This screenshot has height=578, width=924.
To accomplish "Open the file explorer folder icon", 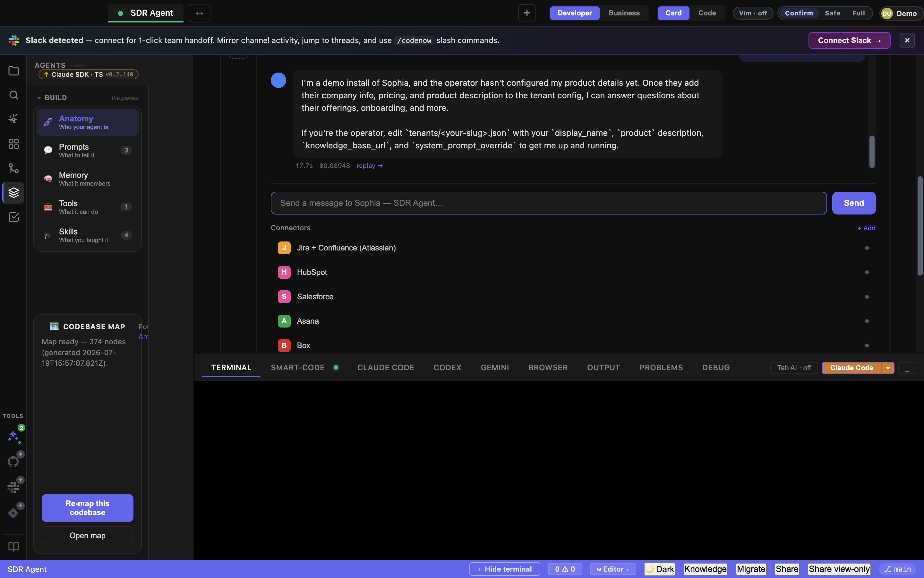I will click(x=14, y=71).
